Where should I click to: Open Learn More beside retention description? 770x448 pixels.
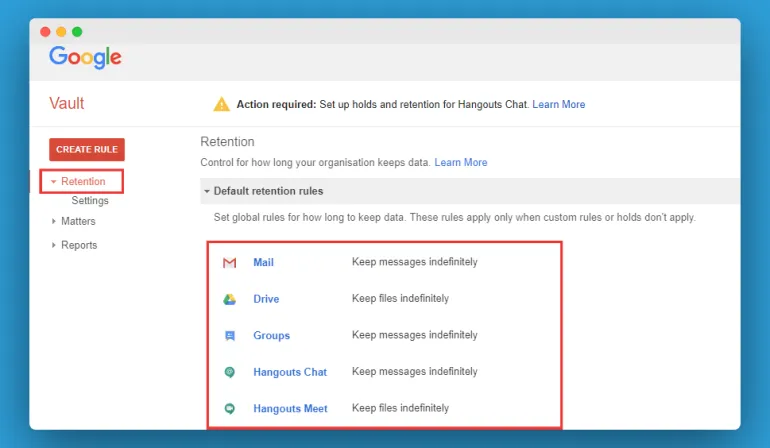pos(460,162)
